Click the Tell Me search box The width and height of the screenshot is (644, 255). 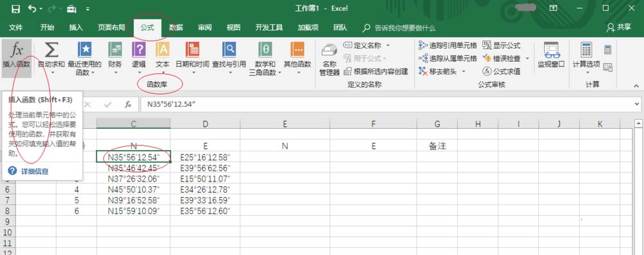(399, 28)
